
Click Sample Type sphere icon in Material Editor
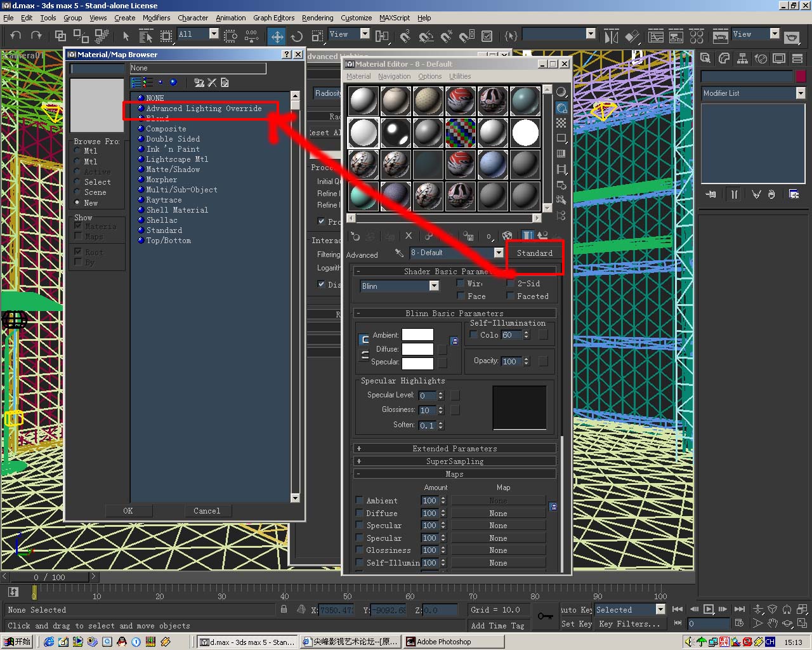pyautogui.click(x=561, y=92)
